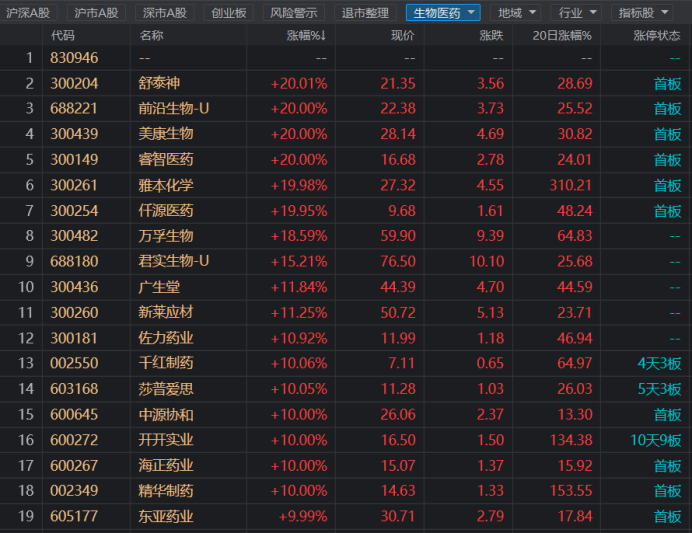Click the 4天3板 status for 千红制药
This screenshot has width=692, height=533.
tap(659, 363)
